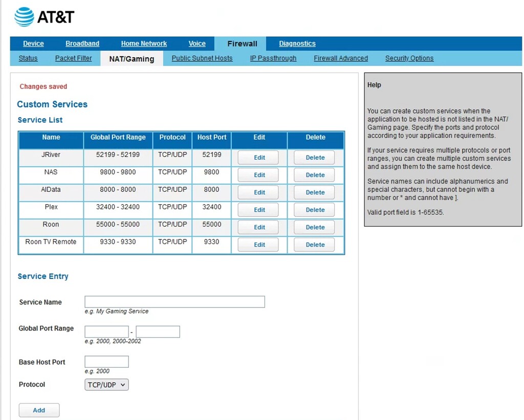Open IP Passthrough settings

click(x=273, y=58)
